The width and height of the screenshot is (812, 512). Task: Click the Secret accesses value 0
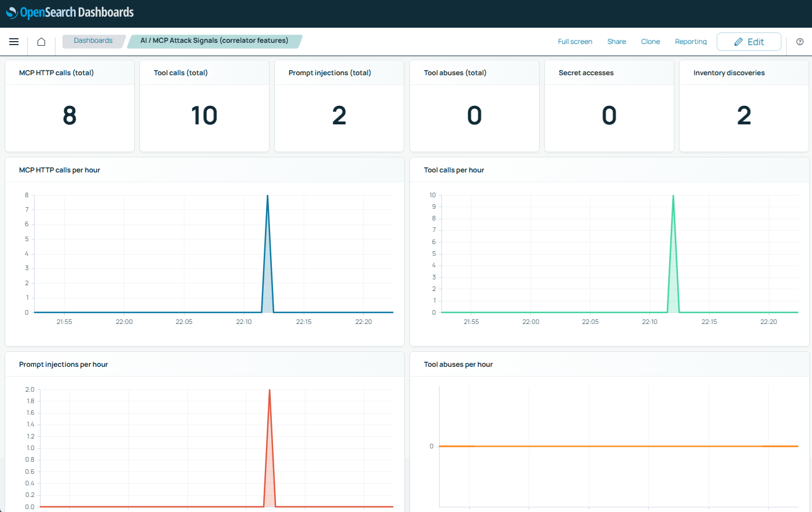pyautogui.click(x=609, y=116)
